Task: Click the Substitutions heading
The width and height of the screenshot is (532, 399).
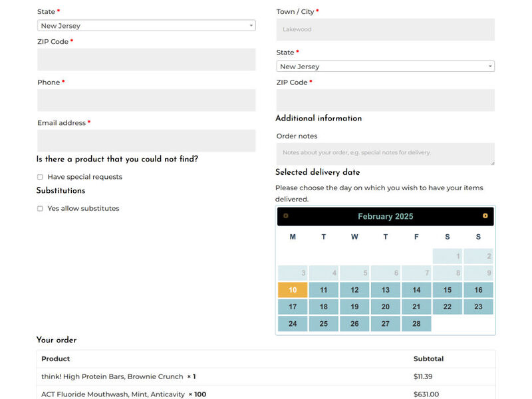Action: click(61, 190)
